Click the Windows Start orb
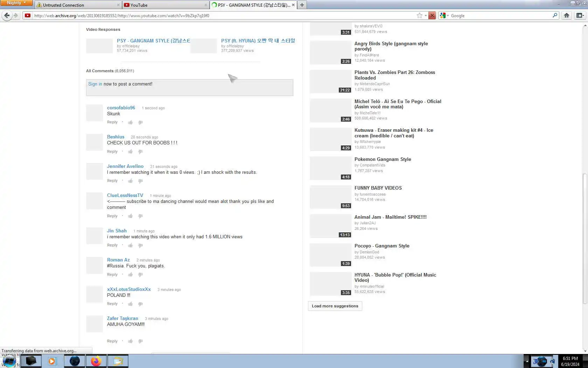 point(9,361)
